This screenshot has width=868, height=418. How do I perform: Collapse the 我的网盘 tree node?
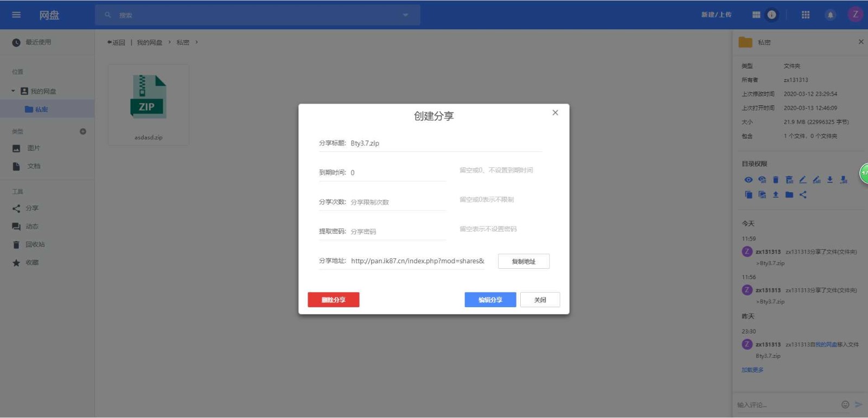coord(13,91)
